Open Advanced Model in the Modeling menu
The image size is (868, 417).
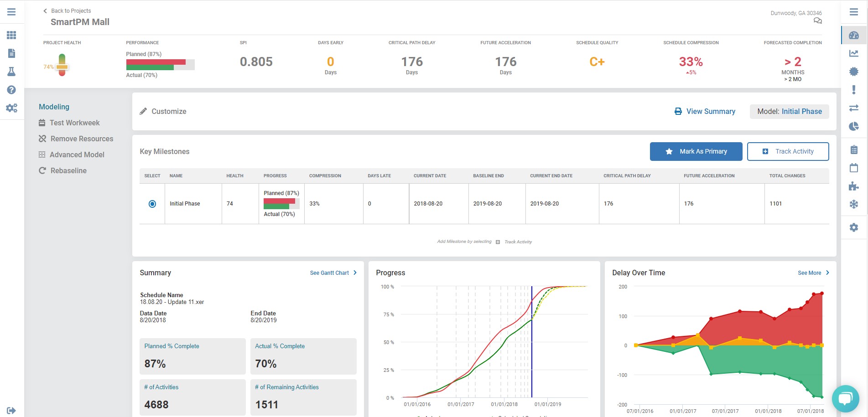(x=76, y=154)
